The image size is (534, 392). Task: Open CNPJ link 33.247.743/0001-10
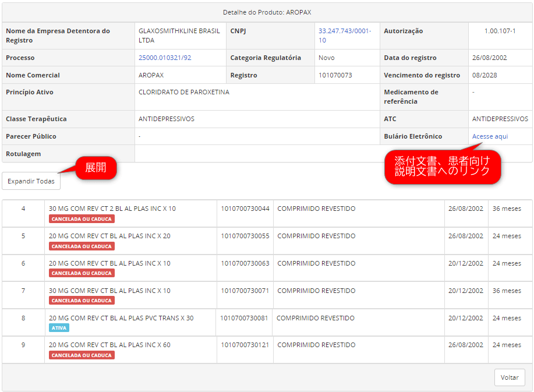point(344,36)
